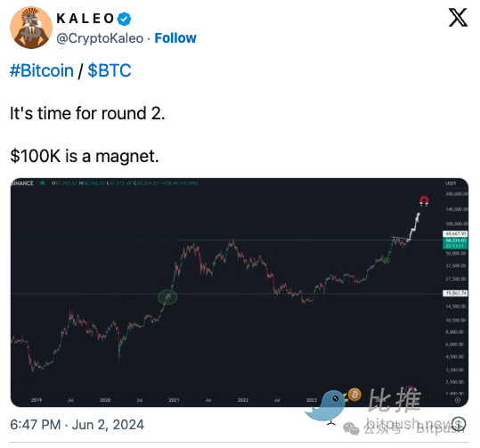The image size is (480, 448).
Task: Open the Bitcoin chart image
Action: tap(240, 292)
